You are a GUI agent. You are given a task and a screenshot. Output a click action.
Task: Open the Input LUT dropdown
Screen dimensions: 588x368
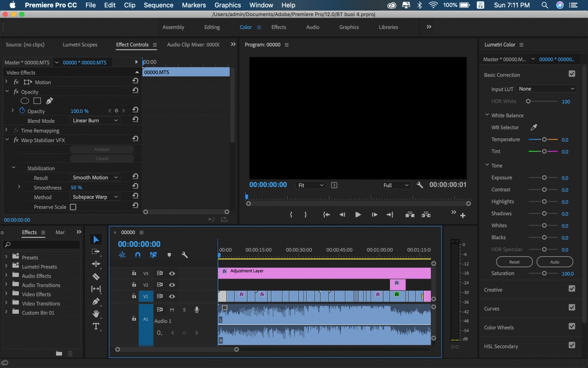[546, 89]
